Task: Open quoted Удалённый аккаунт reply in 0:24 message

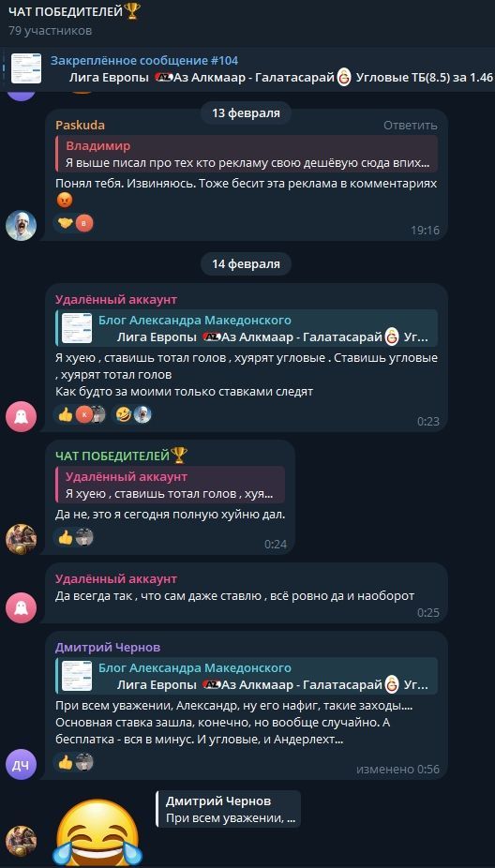Action: pyautogui.click(x=170, y=485)
